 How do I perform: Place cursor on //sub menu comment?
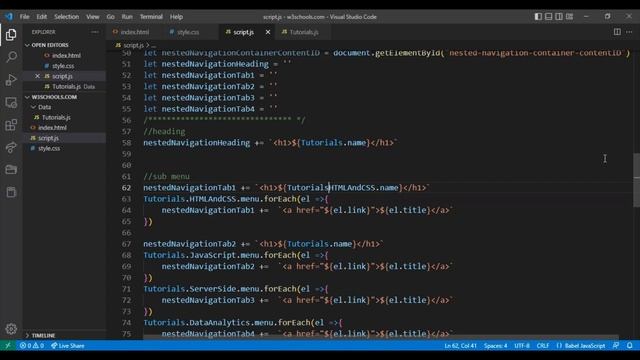coord(166,176)
